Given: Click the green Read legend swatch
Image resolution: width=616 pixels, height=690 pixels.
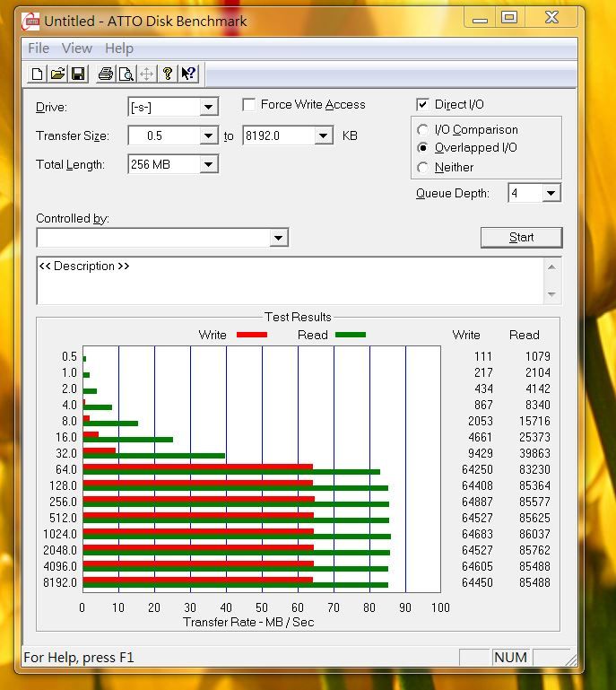Looking at the screenshot, I should click(x=351, y=335).
